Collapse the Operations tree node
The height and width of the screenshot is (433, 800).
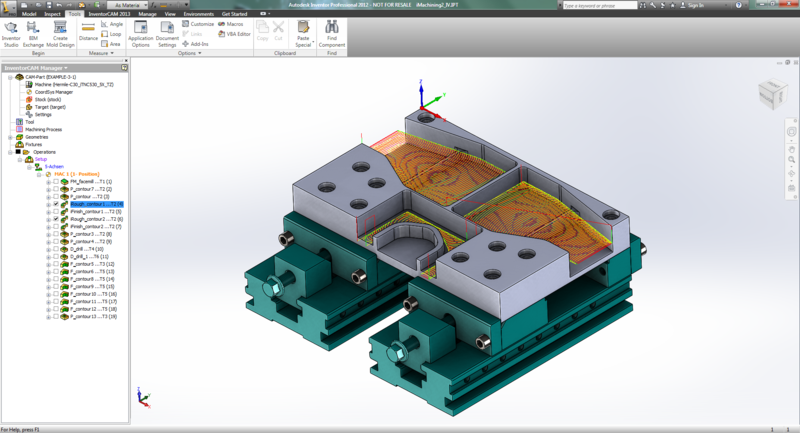[x=9, y=152]
